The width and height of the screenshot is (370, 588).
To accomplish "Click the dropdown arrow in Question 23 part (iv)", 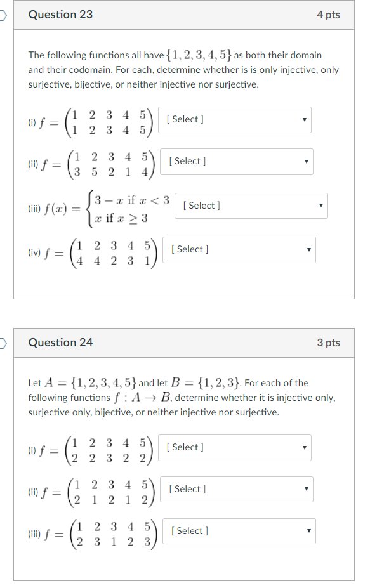I will pyautogui.click(x=308, y=250).
